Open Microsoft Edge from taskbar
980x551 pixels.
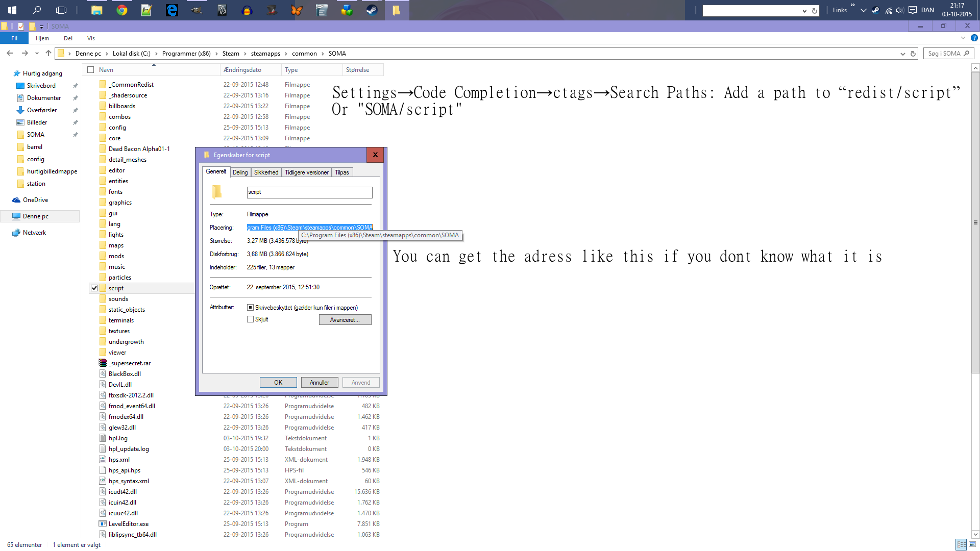click(171, 10)
